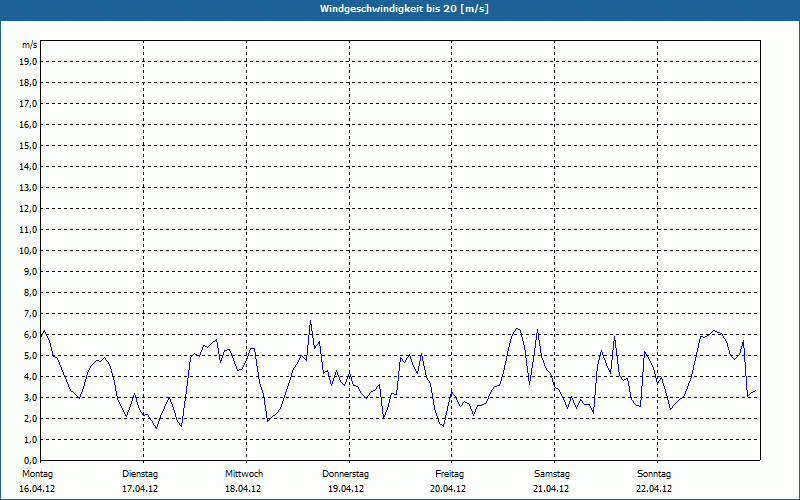The image size is (800, 500).
Task: Click the 'm/s' unit label
Action: pyautogui.click(x=29, y=45)
